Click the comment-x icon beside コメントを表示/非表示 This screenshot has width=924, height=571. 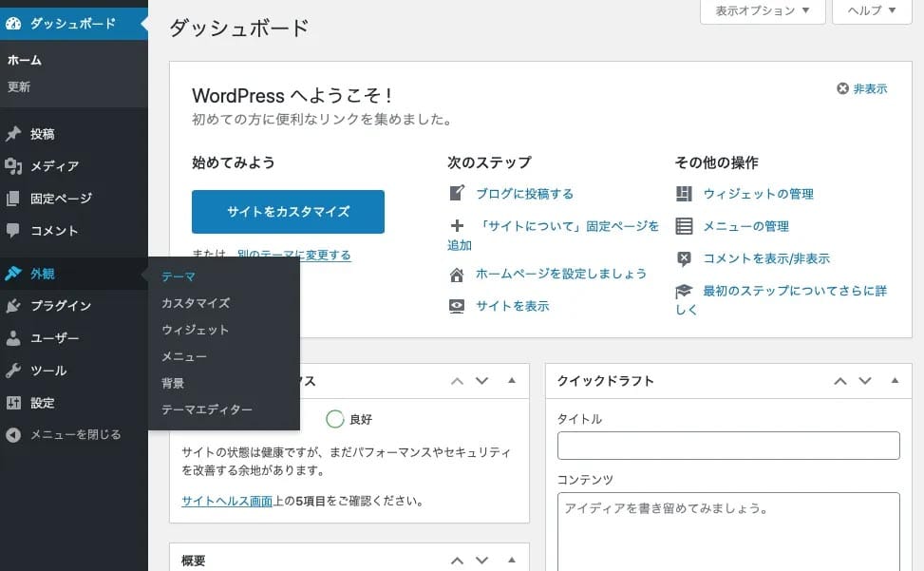coord(684,258)
